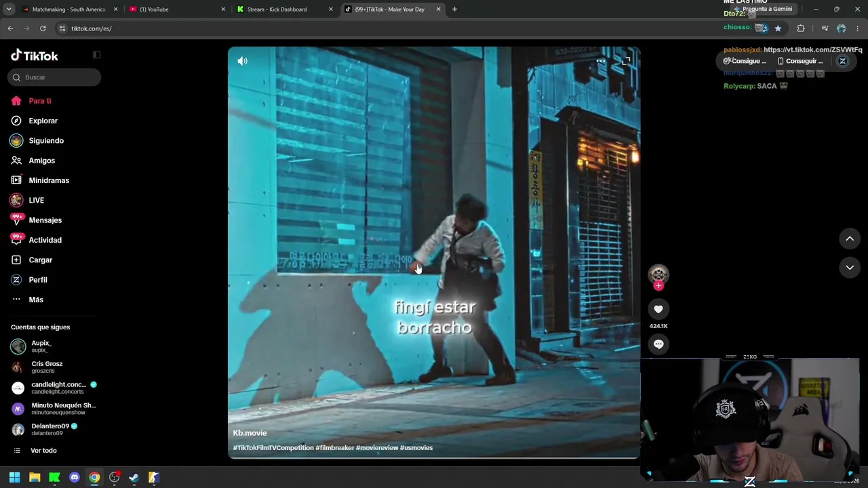Screen dimensions: 868x488
Task: Open followed account candlelight.concerts
Action: 54,388
